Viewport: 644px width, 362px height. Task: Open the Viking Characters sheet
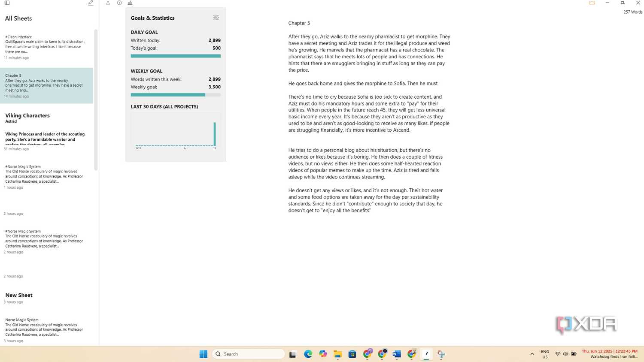(46, 132)
